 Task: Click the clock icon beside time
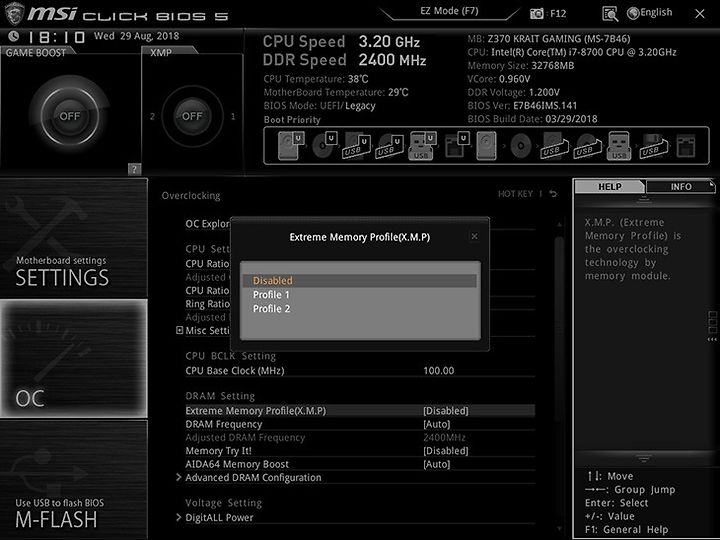click(x=14, y=36)
